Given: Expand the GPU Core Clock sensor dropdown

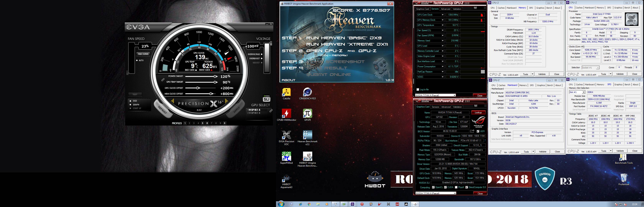Looking at the screenshot, I should point(443,15).
